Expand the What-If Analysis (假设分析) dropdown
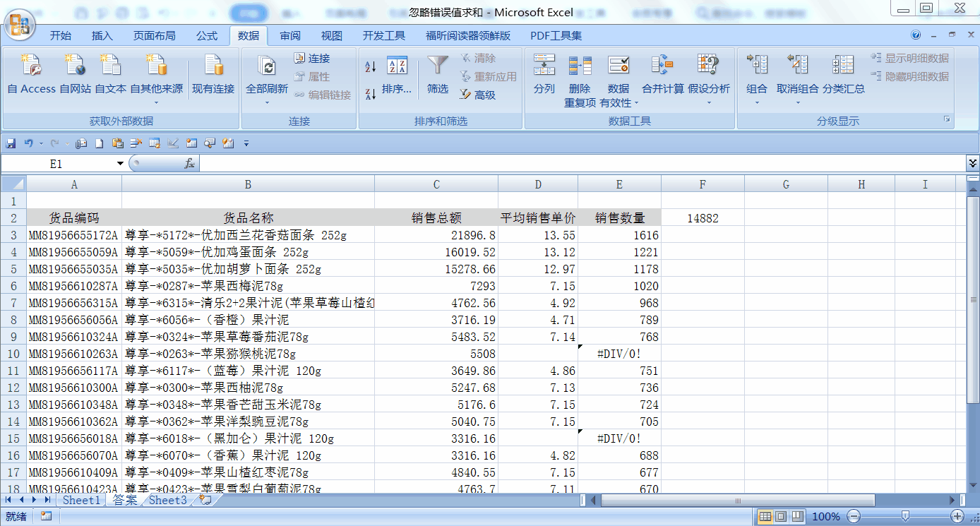The image size is (980, 526). [709, 102]
